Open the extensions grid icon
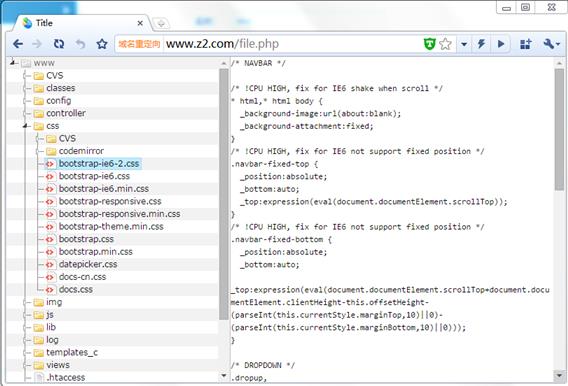The width and height of the screenshot is (568, 386). click(x=526, y=44)
